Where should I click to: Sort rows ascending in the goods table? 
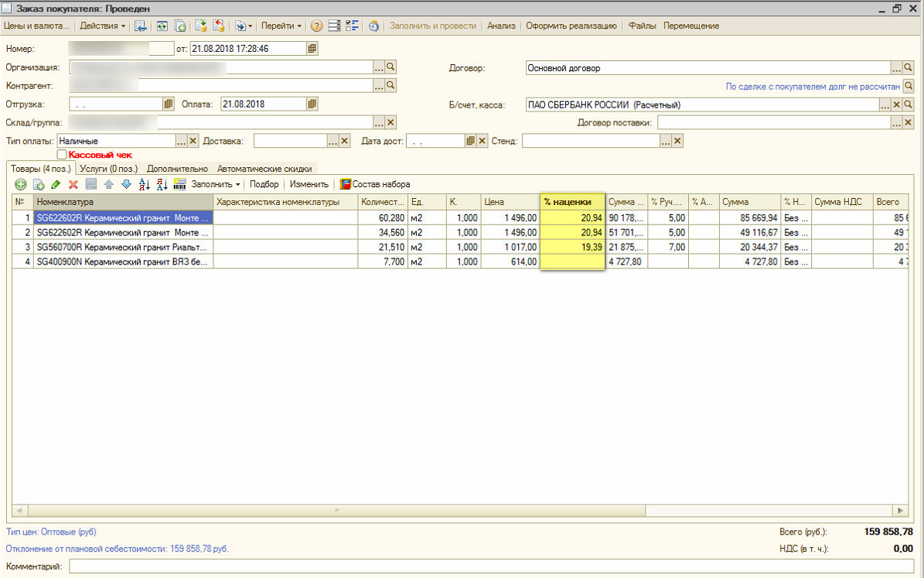(x=144, y=184)
